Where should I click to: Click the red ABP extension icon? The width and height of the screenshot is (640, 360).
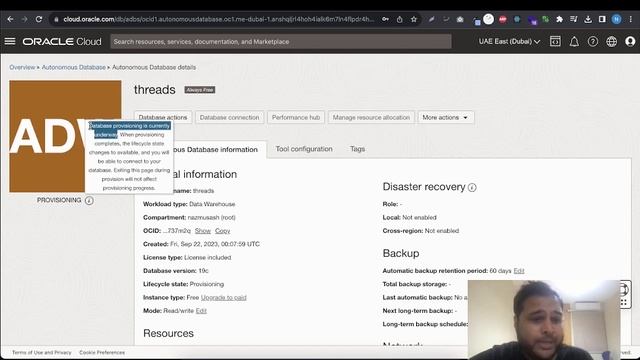(503, 19)
